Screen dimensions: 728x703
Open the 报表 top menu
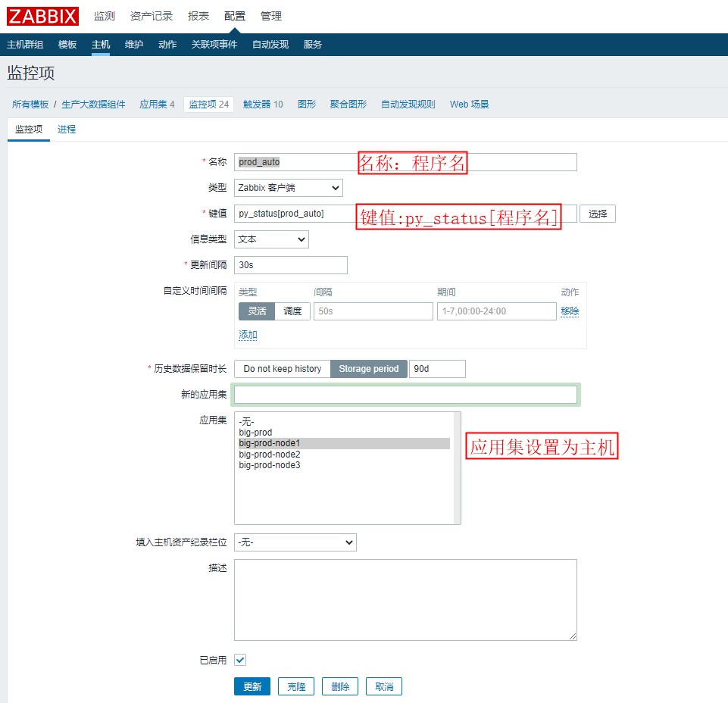tap(198, 16)
